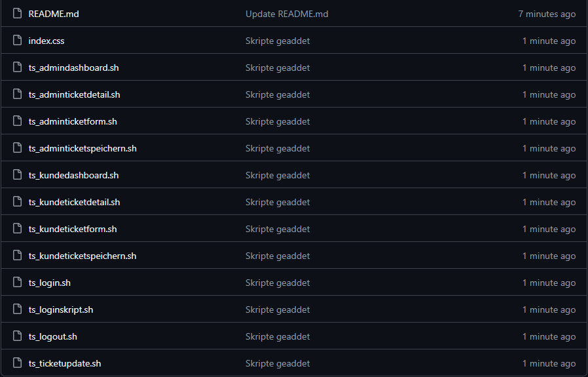Open 'Skripte geaddet' commit for index.css
The height and width of the screenshot is (377, 588).
pos(278,41)
